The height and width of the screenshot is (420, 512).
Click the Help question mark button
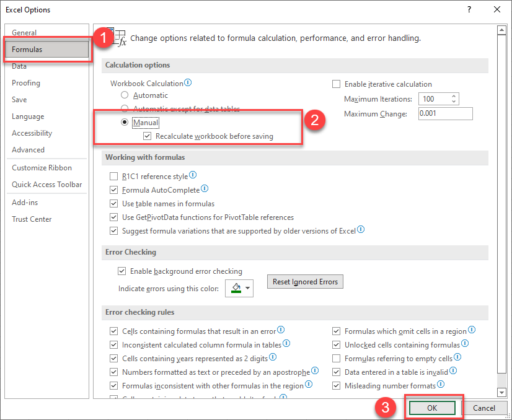469,9
